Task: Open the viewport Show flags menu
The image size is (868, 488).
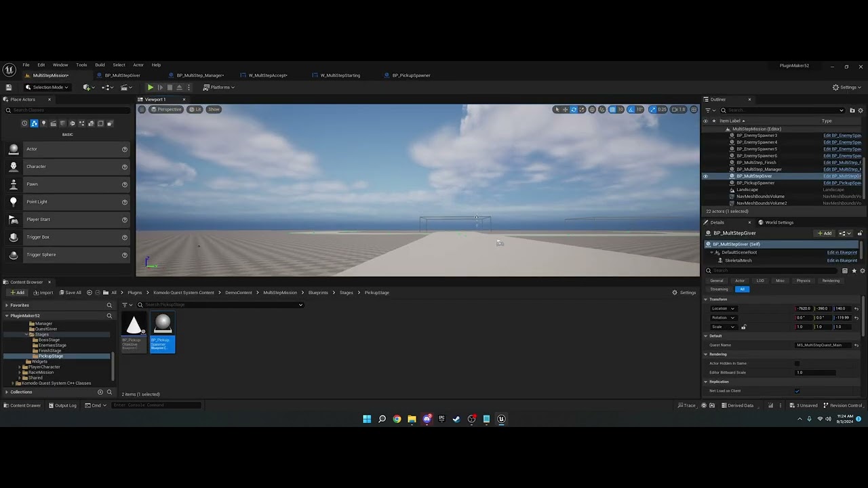Action: (214, 109)
